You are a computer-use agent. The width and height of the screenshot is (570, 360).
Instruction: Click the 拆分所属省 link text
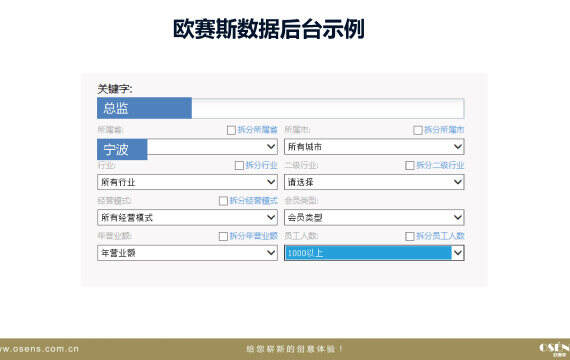pos(258,130)
